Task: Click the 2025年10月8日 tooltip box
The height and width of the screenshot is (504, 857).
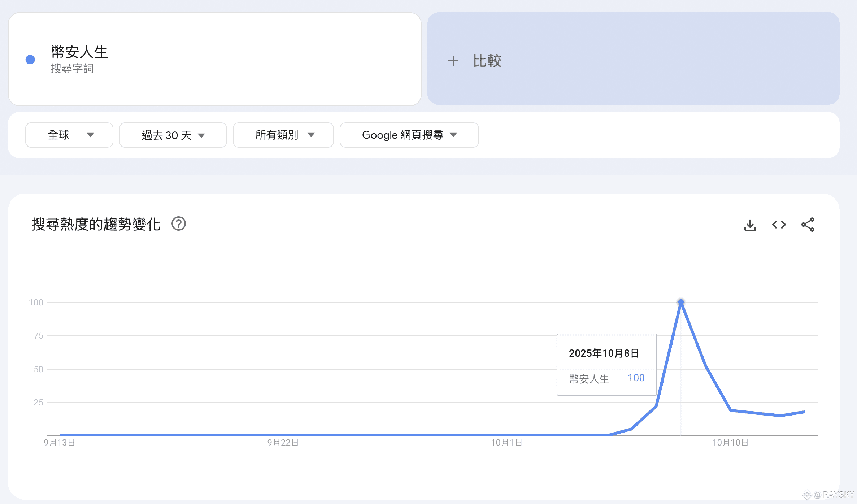Action: (x=606, y=365)
